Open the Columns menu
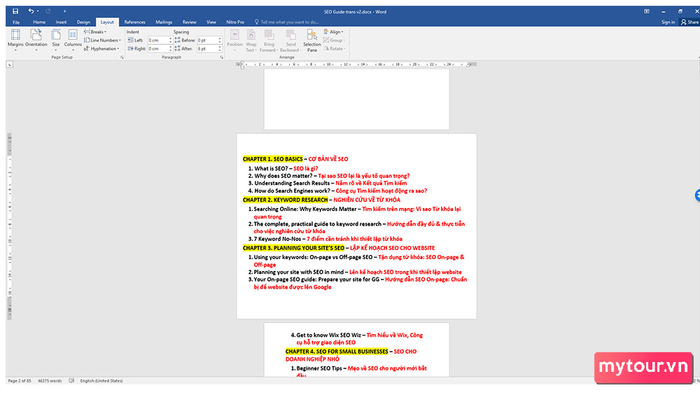This screenshot has width=700, height=393. 73,39
